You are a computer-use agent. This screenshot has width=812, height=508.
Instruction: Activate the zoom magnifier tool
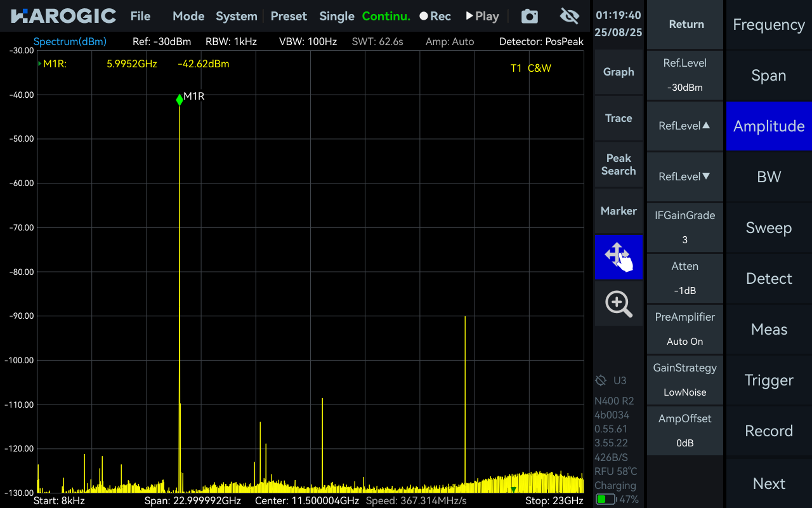coord(619,304)
